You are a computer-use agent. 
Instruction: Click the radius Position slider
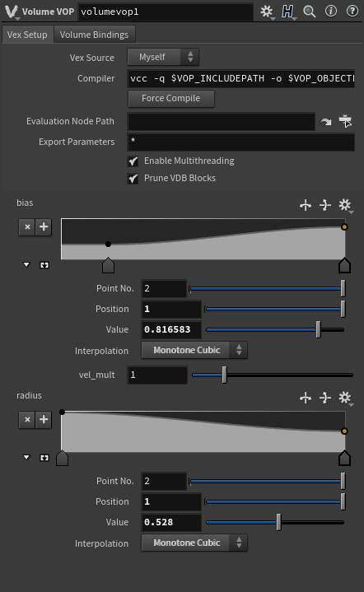pos(275,501)
